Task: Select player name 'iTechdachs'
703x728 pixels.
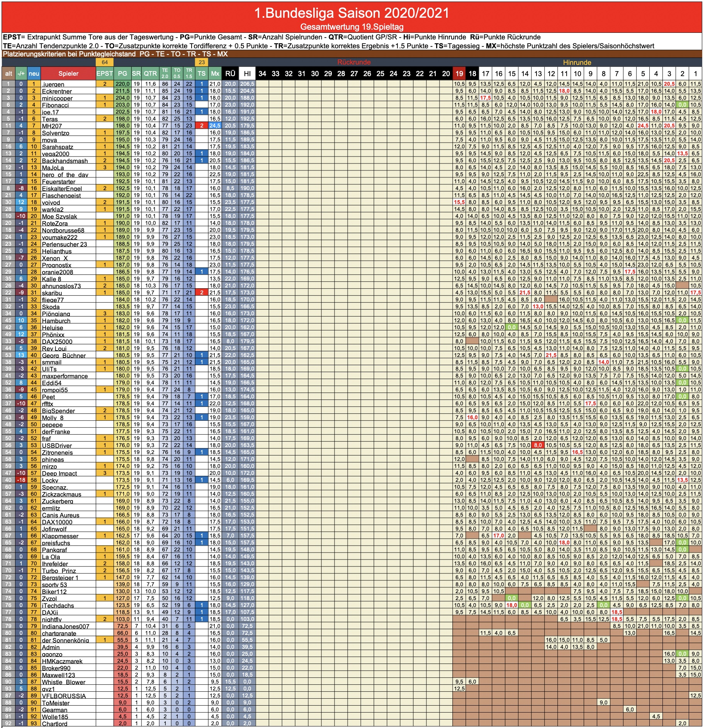Action: point(58,606)
